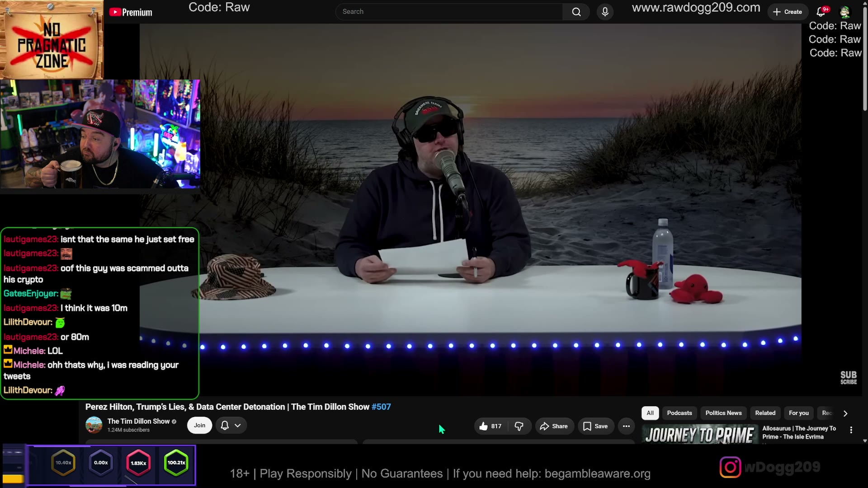Viewport: 868px width, 488px height.
Task: Click the www.rawdogg209.com text
Action: click(x=696, y=8)
